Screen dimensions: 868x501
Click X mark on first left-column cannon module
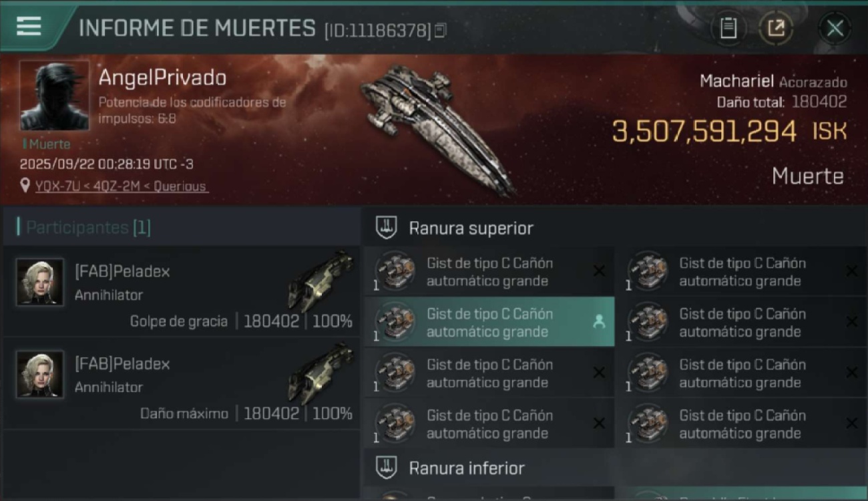(x=599, y=271)
